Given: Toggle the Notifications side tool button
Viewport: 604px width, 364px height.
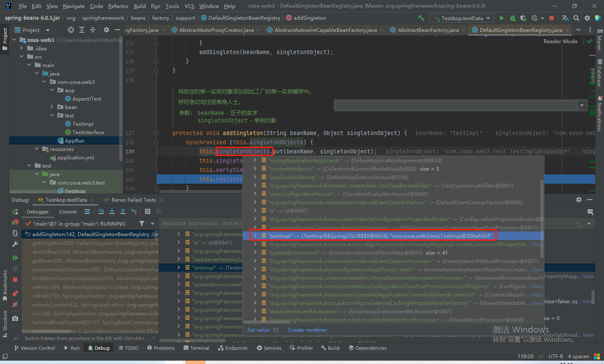Looking at the screenshot, I should pyautogui.click(x=599, y=114).
